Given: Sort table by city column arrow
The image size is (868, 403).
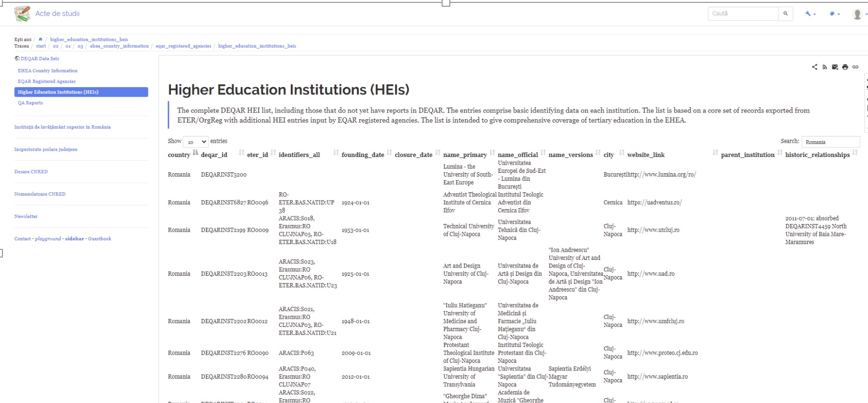Looking at the screenshot, I should 622,152.
